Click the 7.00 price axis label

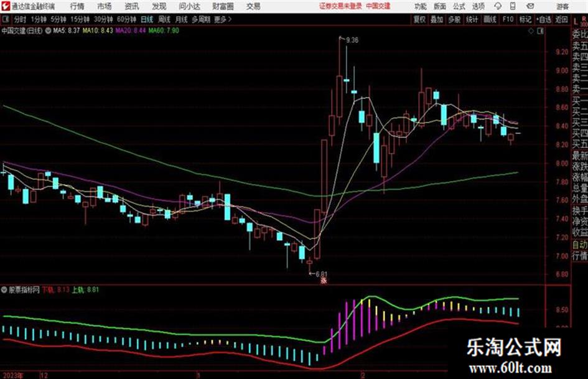[x=562, y=256]
